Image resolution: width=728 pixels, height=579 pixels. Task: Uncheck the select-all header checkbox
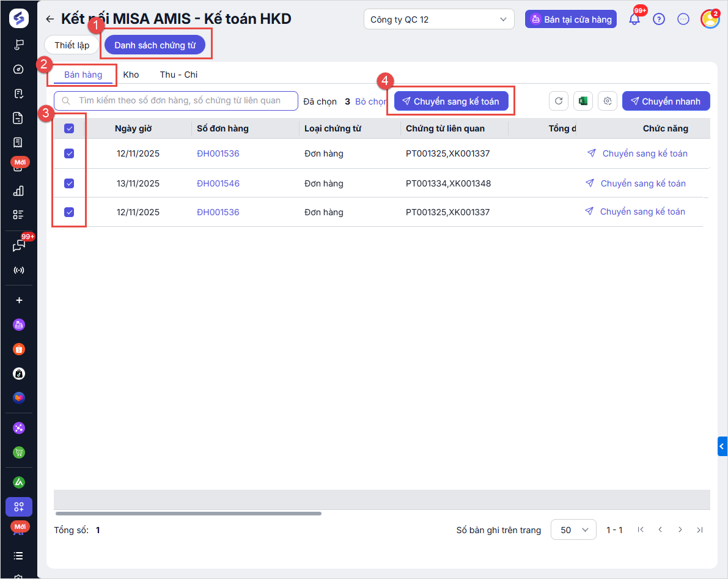click(69, 128)
